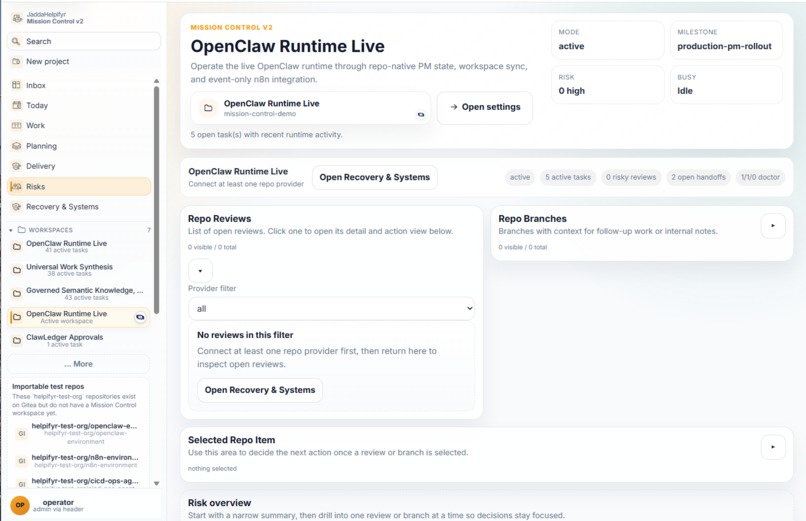Viewport: 806px width, 521px height.
Task: Open the Delivery view
Action: pos(79,166)
